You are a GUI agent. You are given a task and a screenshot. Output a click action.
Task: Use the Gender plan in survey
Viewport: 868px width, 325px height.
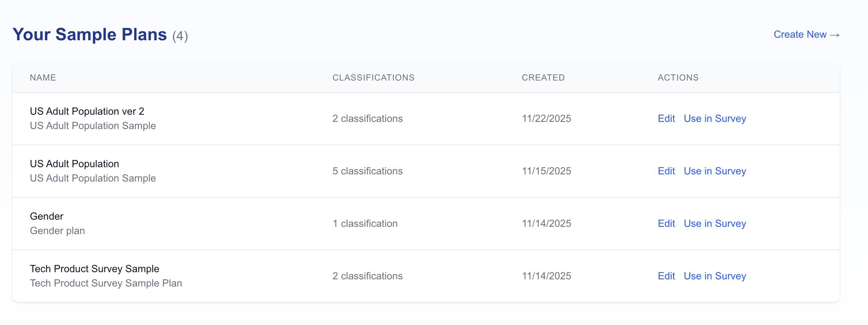click(714, 224)
